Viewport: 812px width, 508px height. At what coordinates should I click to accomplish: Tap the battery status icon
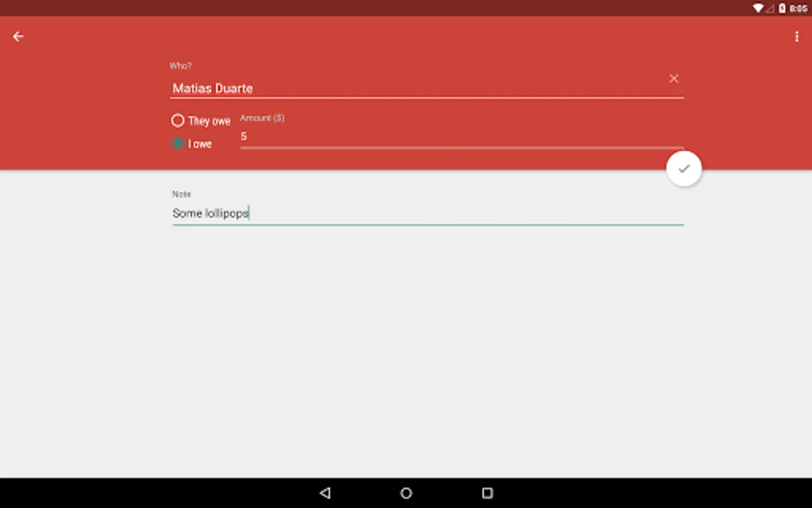(x=782, y=8)
